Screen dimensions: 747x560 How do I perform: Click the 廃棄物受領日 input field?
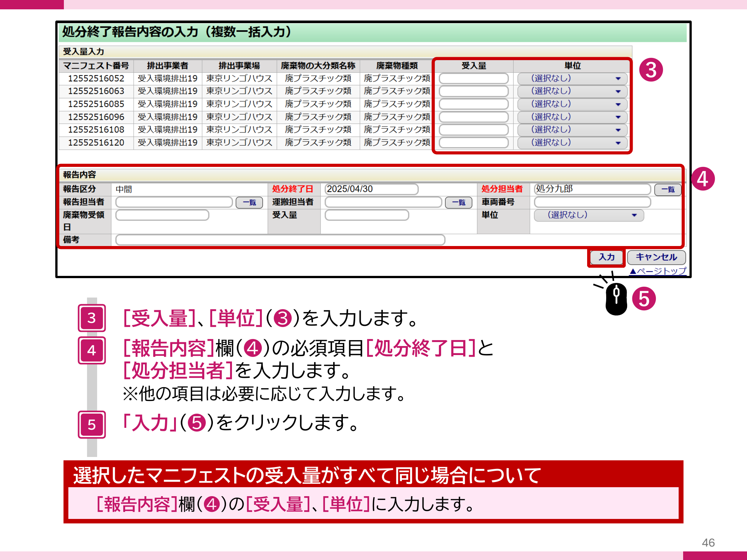162,215
